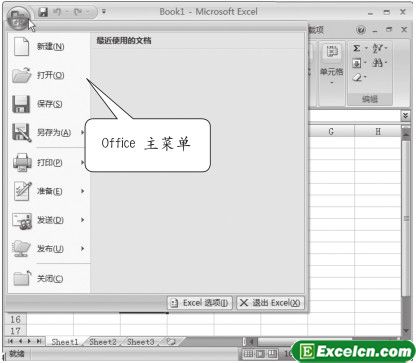Viewport: 416px width, 363px height.
Task: Select 发送(D) in the Office menu
Action: click(x=49, y=220)
